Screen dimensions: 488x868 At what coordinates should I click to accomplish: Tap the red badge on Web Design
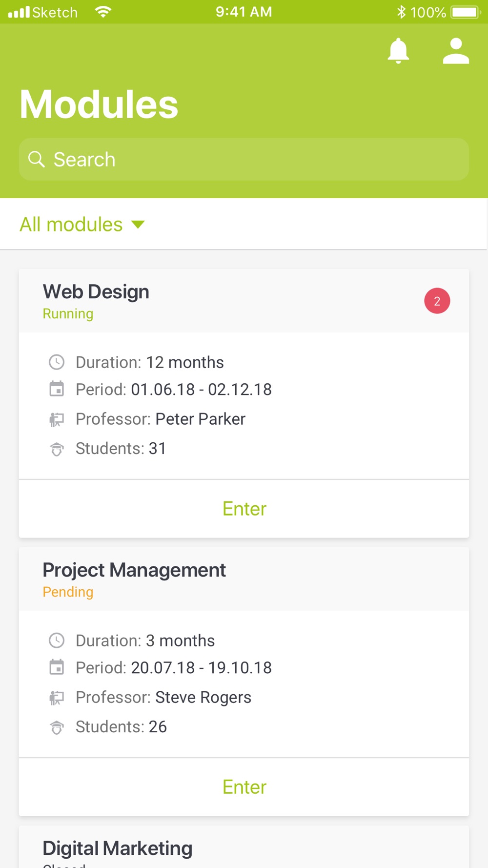pyautogui.click(x=437, y=301)
